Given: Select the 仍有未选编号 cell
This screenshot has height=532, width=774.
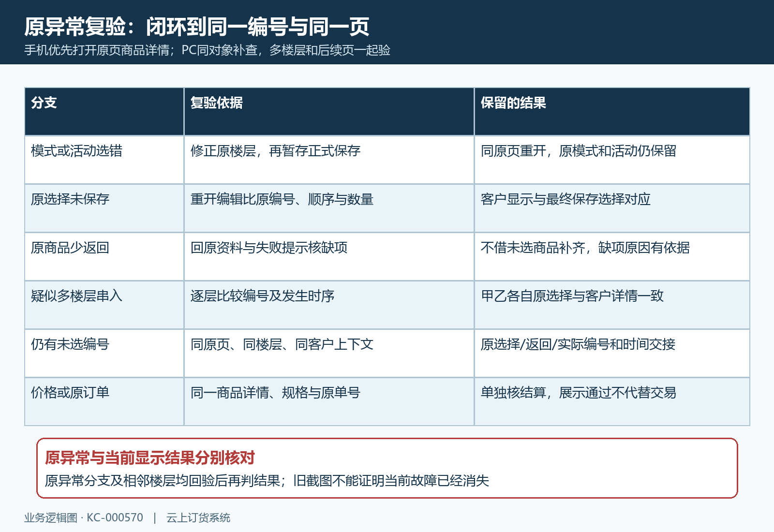Looking at the screenshot, I should (x=104, y=354).
